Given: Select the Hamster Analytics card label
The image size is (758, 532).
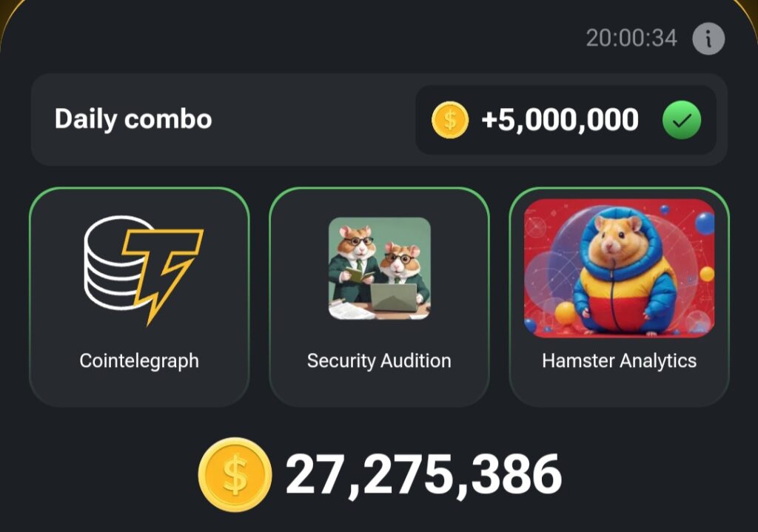Looking at the screenshot, I should [x=619, y=361].
